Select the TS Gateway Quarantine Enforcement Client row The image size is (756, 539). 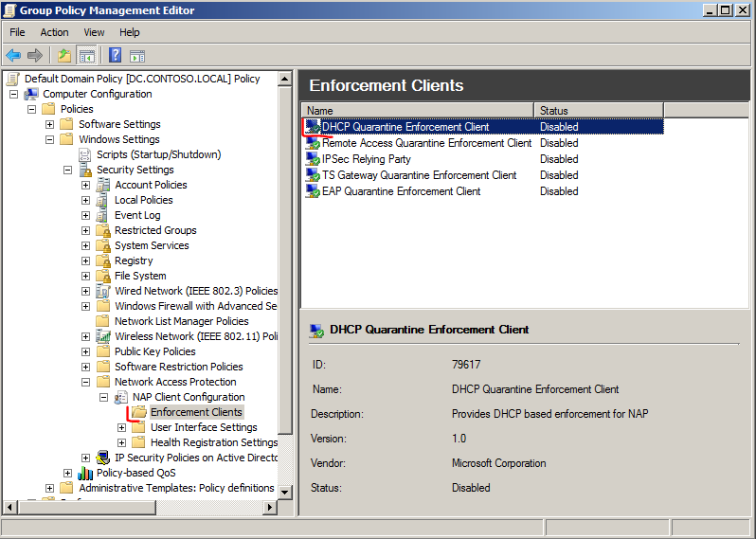(x=482, y=175)
